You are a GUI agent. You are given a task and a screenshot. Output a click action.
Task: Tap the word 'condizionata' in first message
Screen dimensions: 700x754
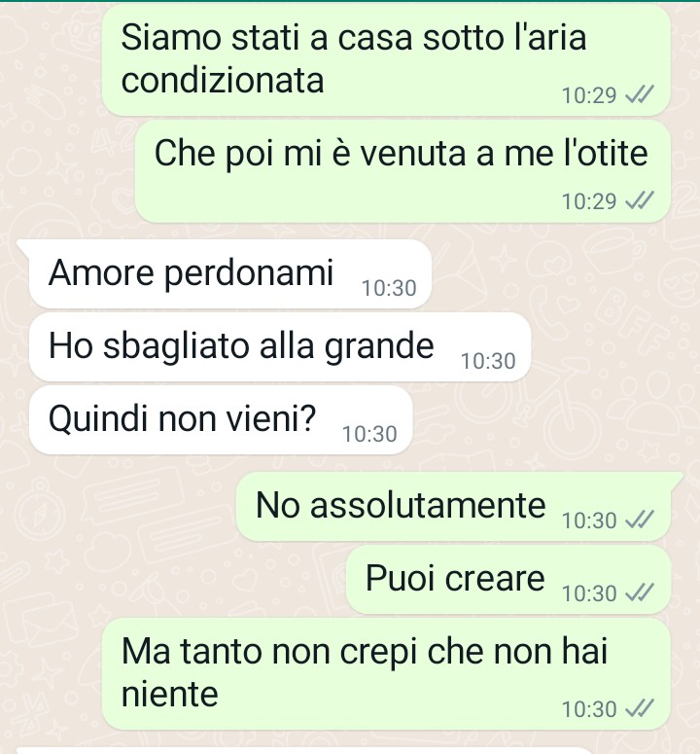point(223,80)
